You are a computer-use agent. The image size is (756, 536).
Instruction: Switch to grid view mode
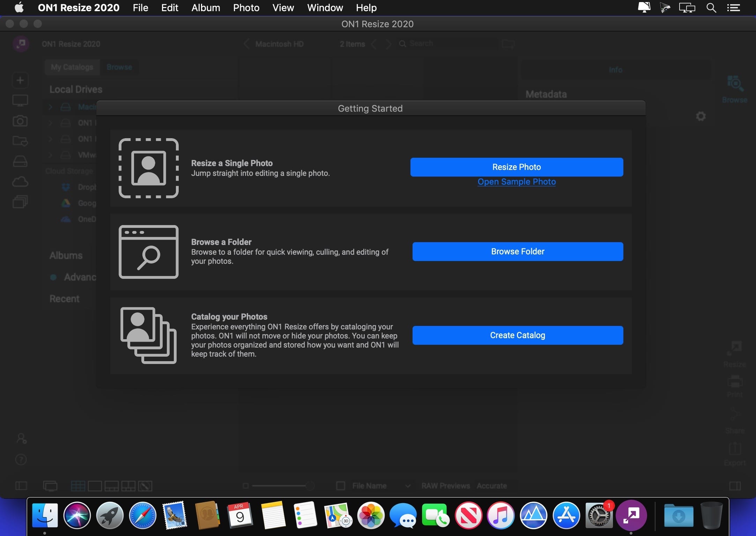78,486
